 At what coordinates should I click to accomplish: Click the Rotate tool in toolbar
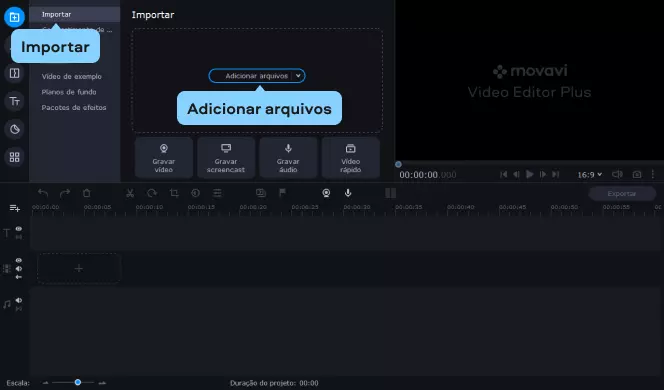click(x=152, y=193)
